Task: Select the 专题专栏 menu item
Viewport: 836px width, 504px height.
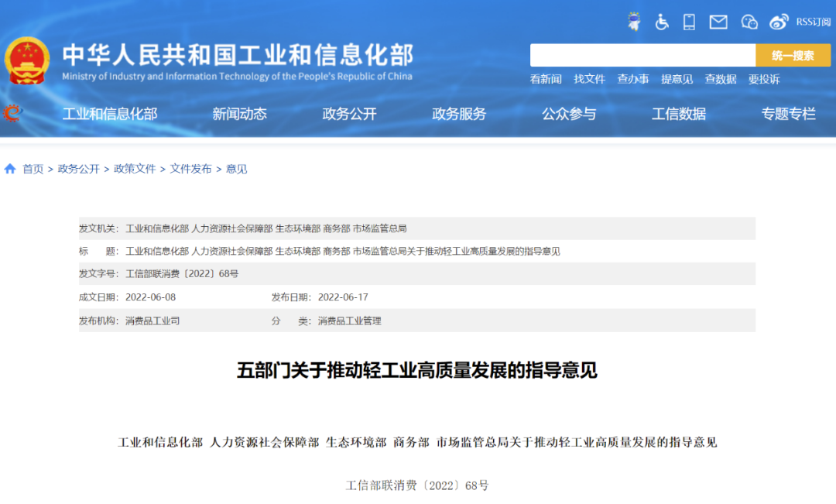Action: click(x=789, y=114)
